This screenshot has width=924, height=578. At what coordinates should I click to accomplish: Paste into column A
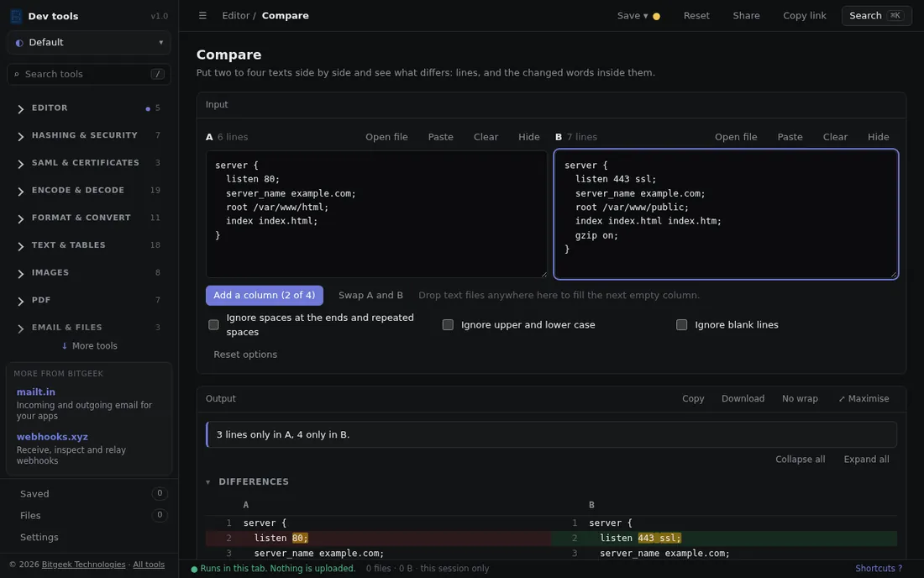pyautogui.click(x=441, y=137)
